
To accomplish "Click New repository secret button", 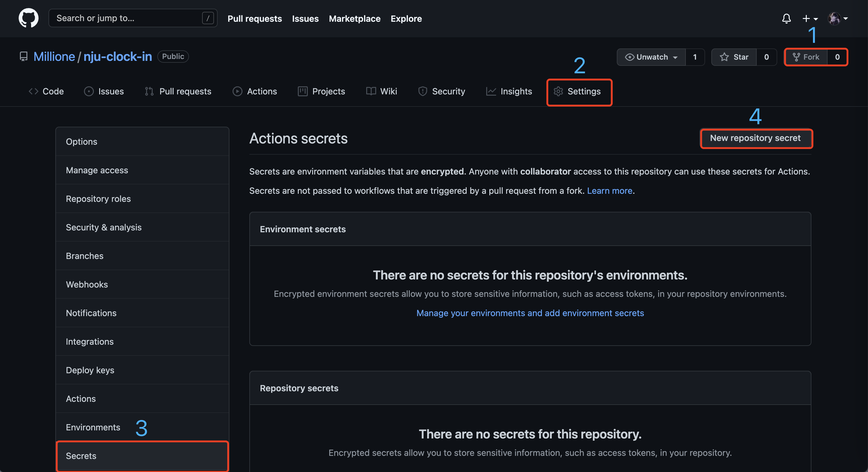I will (x=755, y=138).
